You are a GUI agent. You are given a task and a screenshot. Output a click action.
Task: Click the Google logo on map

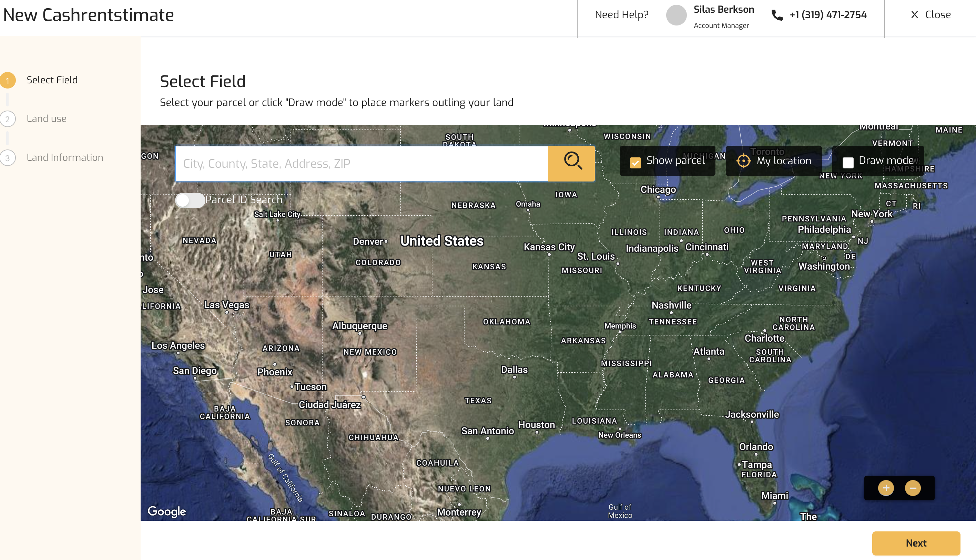point(167,511)
